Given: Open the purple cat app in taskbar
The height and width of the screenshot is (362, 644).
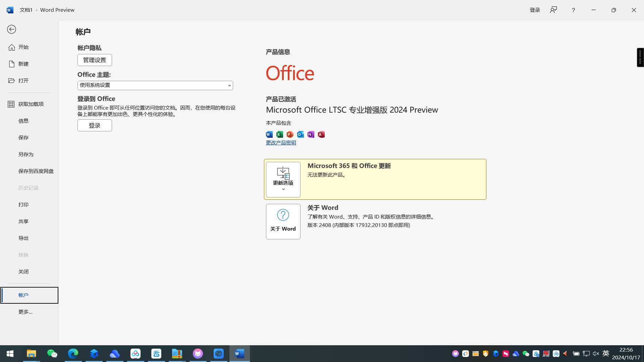Looking at the screenshot, I should (x=198, y=354).
